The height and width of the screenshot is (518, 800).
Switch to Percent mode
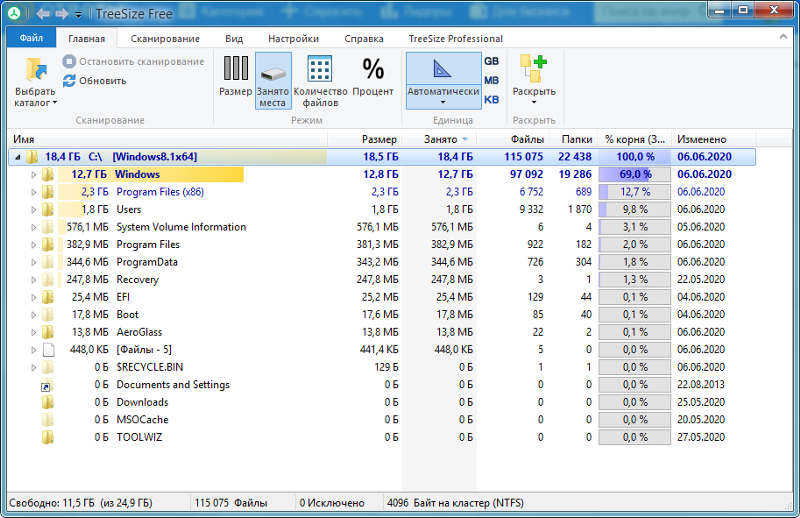click(x=373, y=76)
